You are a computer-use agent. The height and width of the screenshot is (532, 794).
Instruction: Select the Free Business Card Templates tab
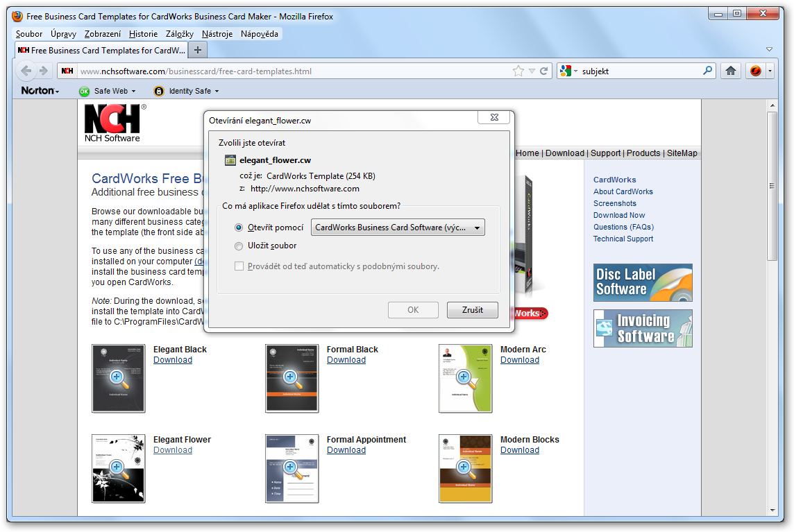(101, 50)
